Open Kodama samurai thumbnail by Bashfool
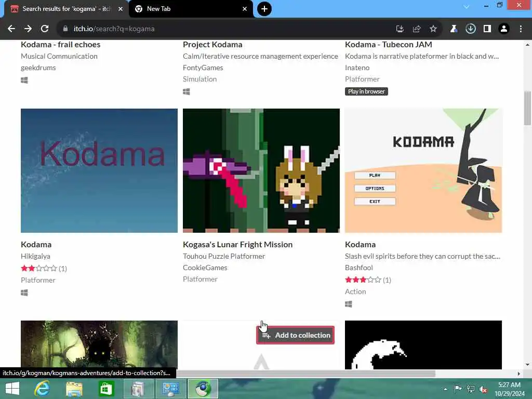This screenshot has height=399, width=532. [423, 170]
